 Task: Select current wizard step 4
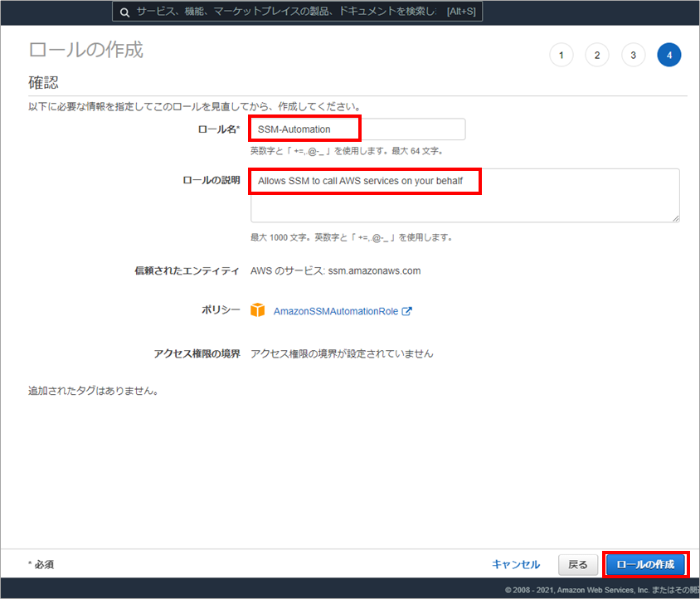[668, 55]
